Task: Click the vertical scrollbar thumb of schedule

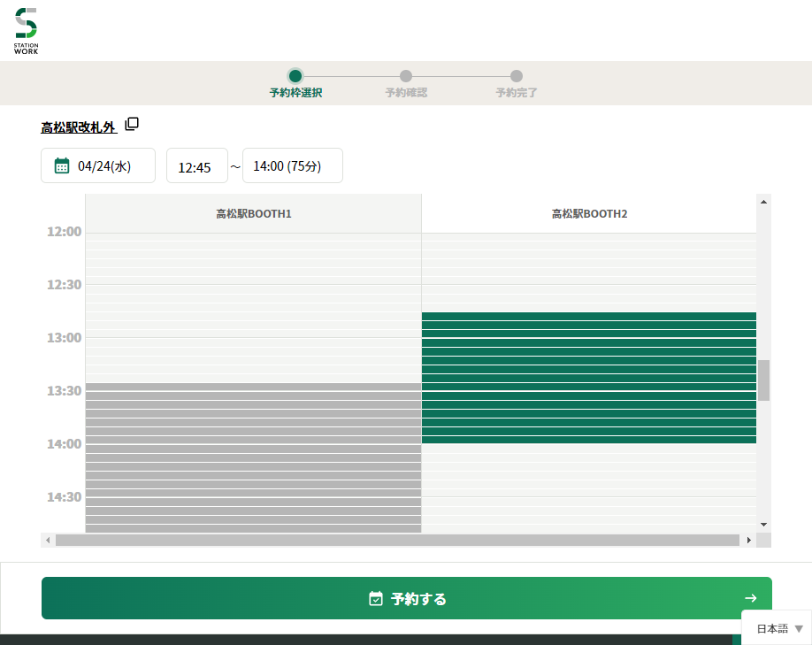Action: coord(763,380)
